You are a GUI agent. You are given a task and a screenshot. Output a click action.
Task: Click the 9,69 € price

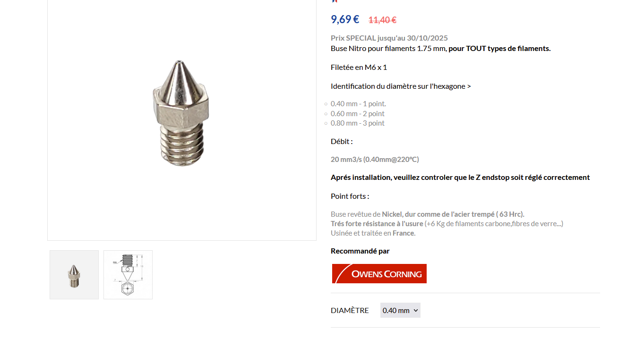click(x=345, y=19)
